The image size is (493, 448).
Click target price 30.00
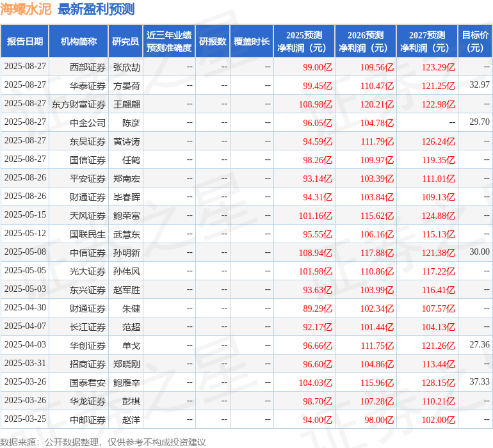(x=480, y=252)
